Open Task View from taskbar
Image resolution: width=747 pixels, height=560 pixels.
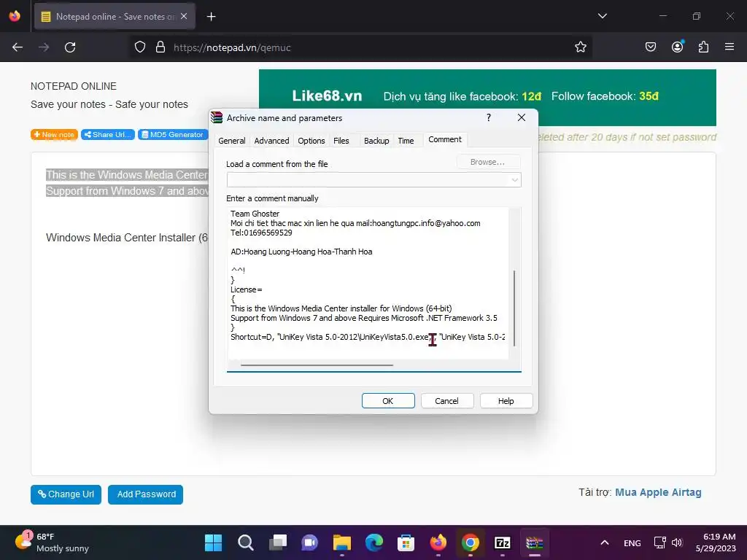(278, 542)
